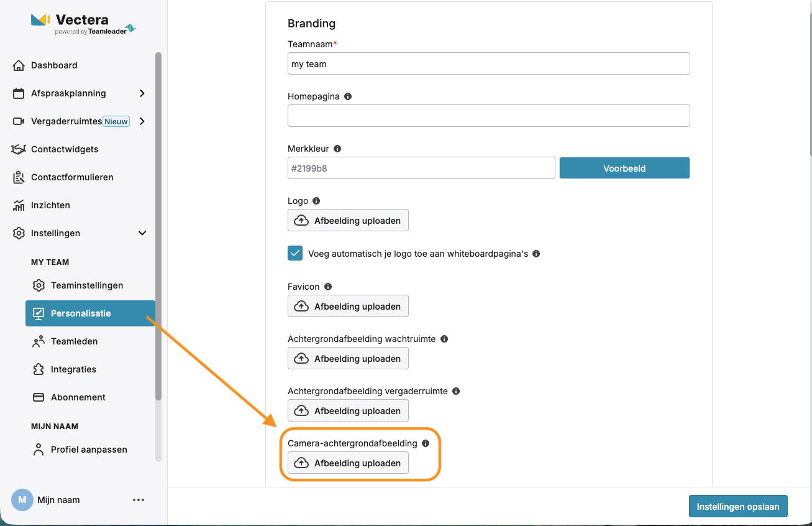Click the info icon next to Favicon
Screen dimensions: 812x526
tap(328, 287)
